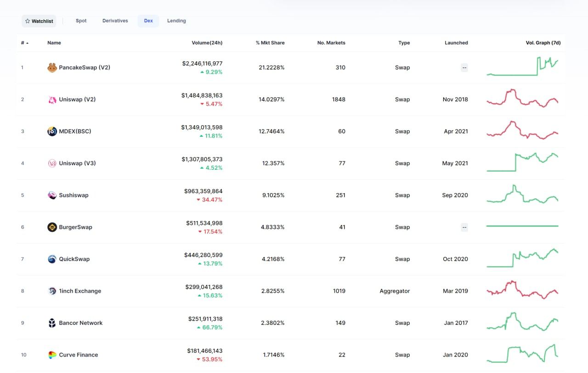Click the Uniswap (V3) logo icon
Screen dimensions: 588x373
tap(52, 163)
